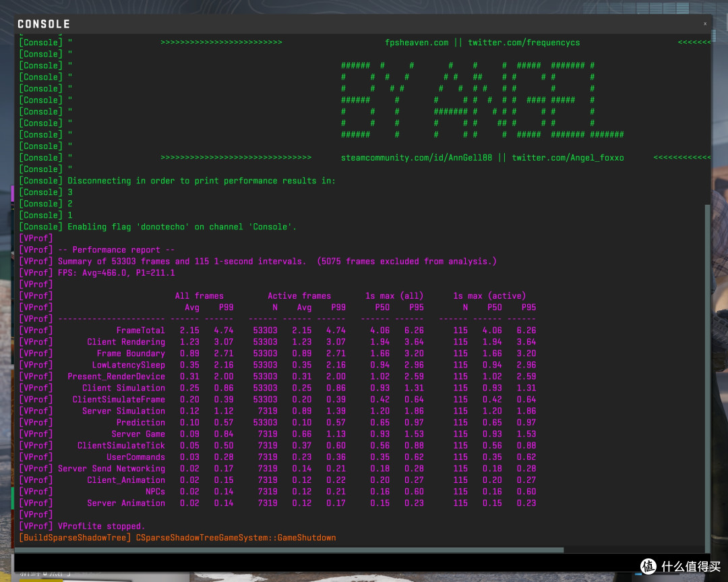This screenshot has width=728, height=582.
Task: Click the fpsheaven.com text
Action: click(417, 42)
